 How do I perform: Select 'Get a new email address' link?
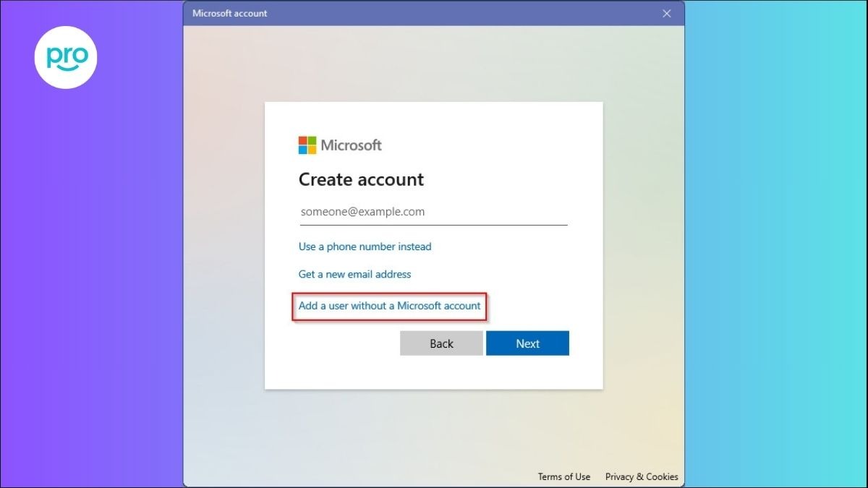point(354,274)
